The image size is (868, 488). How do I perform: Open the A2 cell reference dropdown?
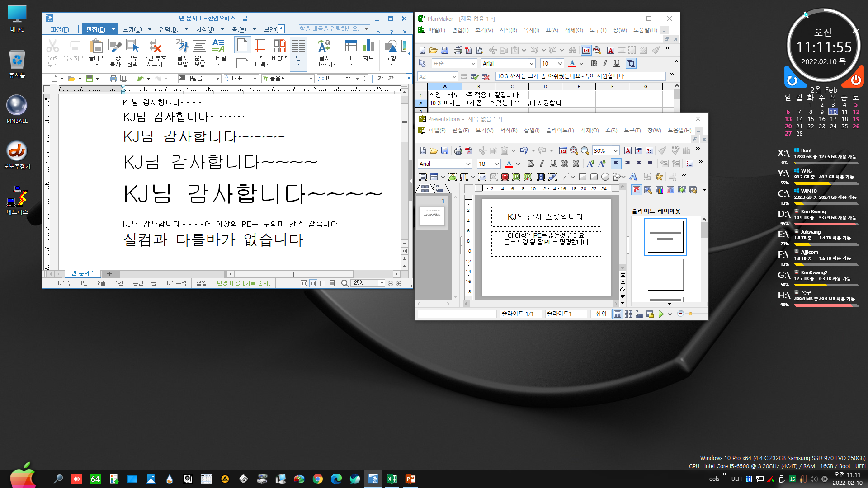[454, 77]
